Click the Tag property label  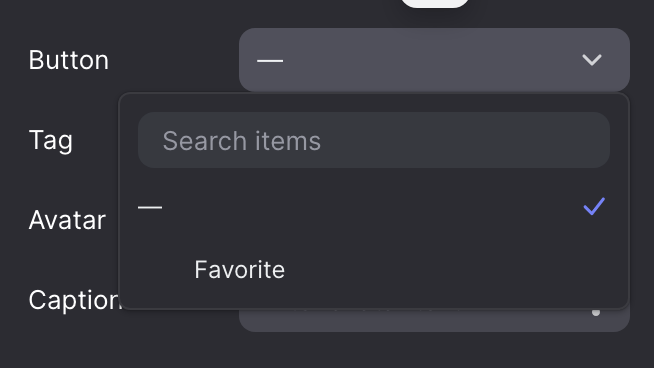coord(50,141)
